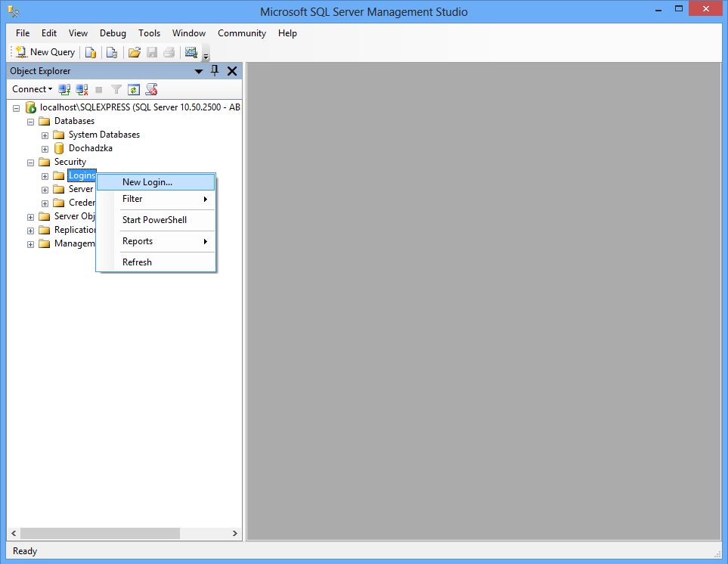
Task: Click the Save floppy disk icon
Action: coord(152,52)
